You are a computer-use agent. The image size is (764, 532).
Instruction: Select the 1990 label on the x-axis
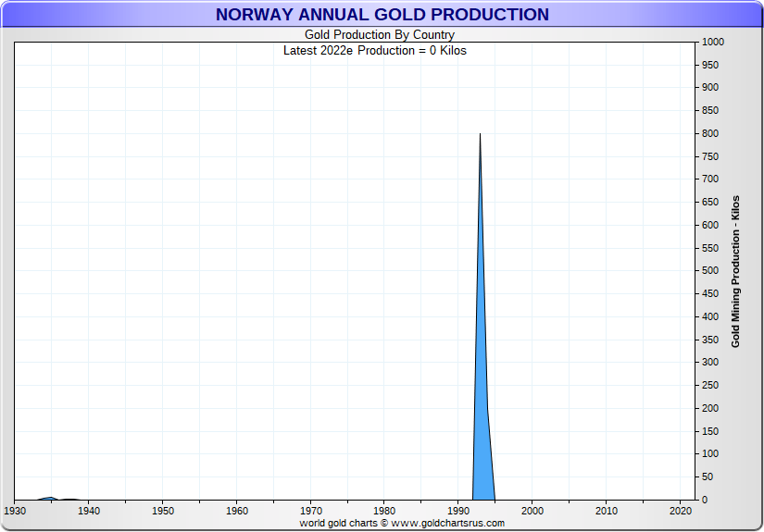(x=458, y=511)
